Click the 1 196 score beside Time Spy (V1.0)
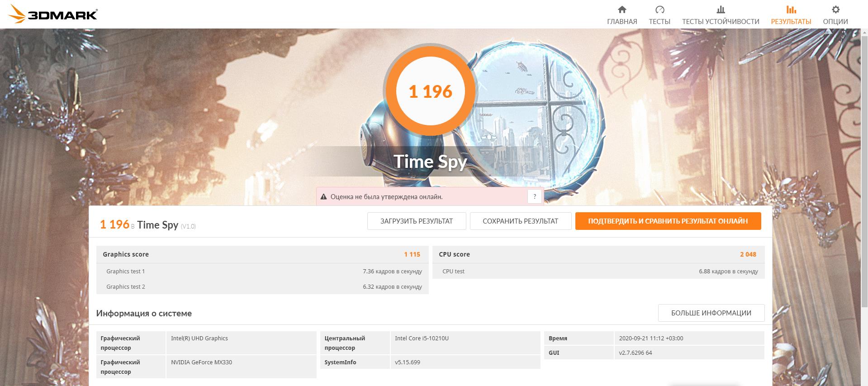Image resolution: width=868 pixels, height=386 pixels. [x=114, y=224]
